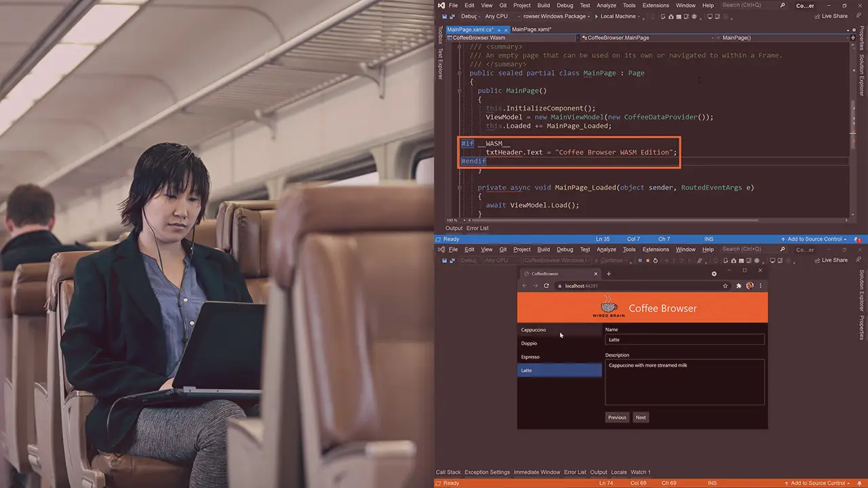This screenshot has width=868, height=488.
Task: Open Add to Source Control in upper status bar
Action: point(816,239)
